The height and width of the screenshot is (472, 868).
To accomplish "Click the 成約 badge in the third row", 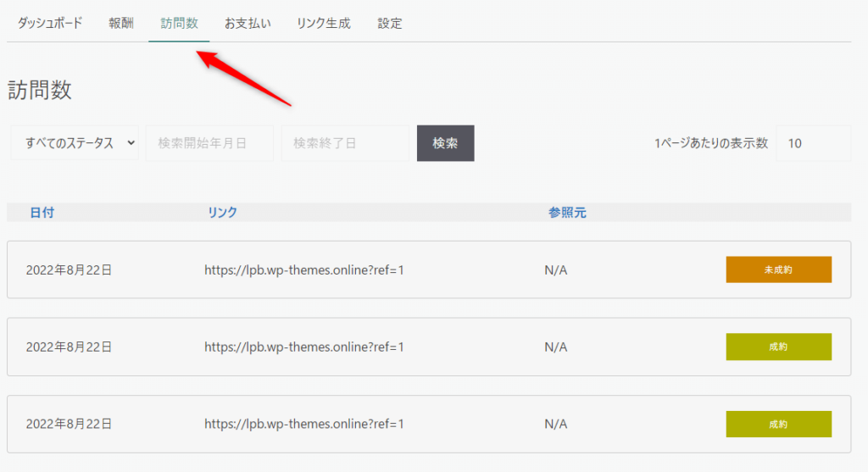I will tap(778, 424).
